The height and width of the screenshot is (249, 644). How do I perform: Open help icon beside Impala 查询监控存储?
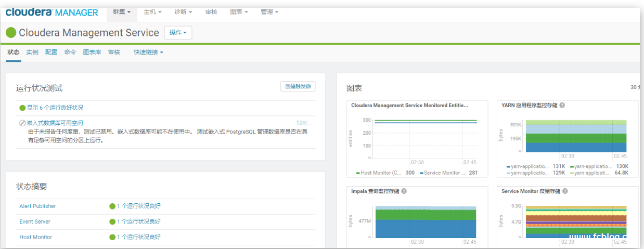[404, 191]
